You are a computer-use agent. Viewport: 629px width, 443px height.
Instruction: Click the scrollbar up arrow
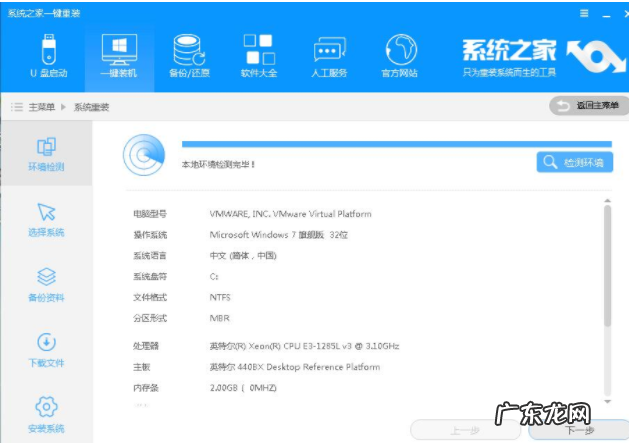tap(607, 201)
